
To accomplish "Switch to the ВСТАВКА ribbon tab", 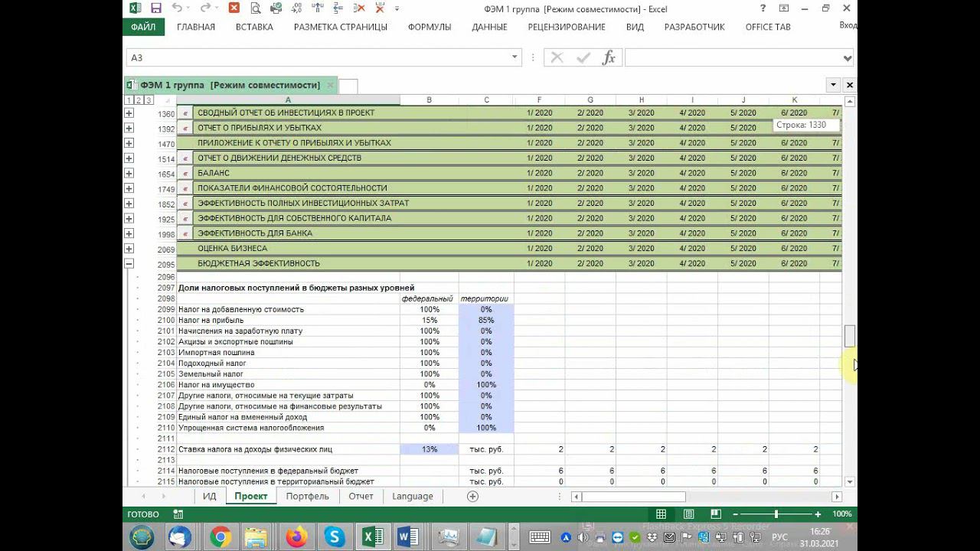I will point(254,27).
